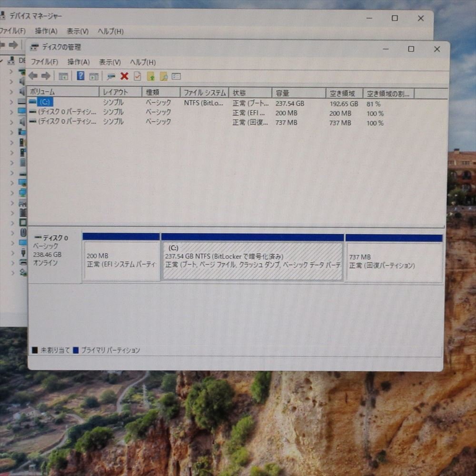Viewport: 476px width, 476px height.
Task: Minimize the ディスクの管理 window
Action: point(386,49)
